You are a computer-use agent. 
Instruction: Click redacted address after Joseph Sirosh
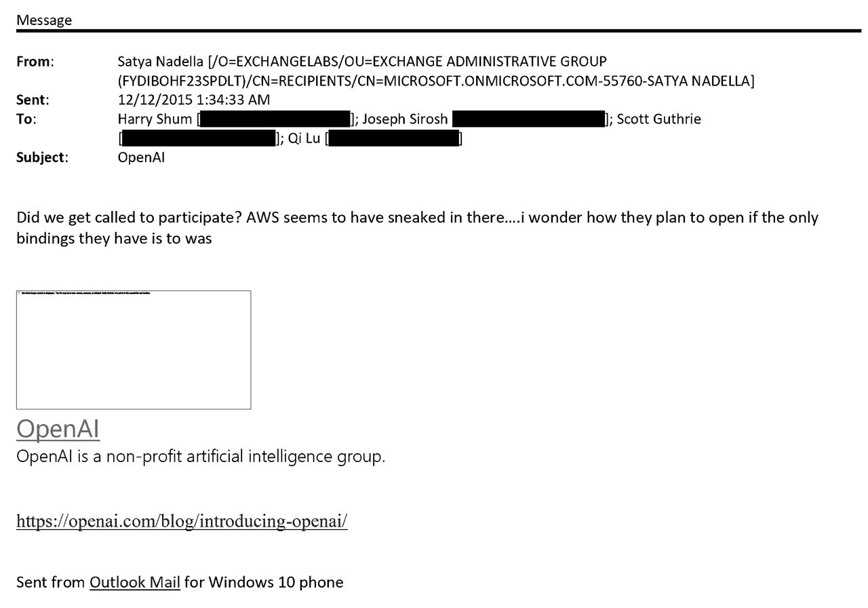(x=528, y=119)
